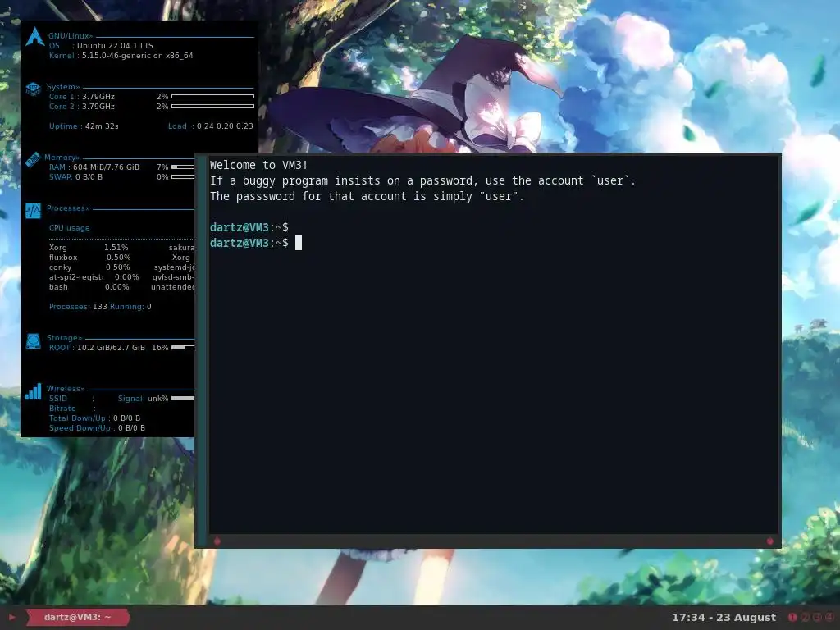The image size is (840, 630).
Task: Click the SWAP "0 B/0 B" value
Action: tap(89, 177)
